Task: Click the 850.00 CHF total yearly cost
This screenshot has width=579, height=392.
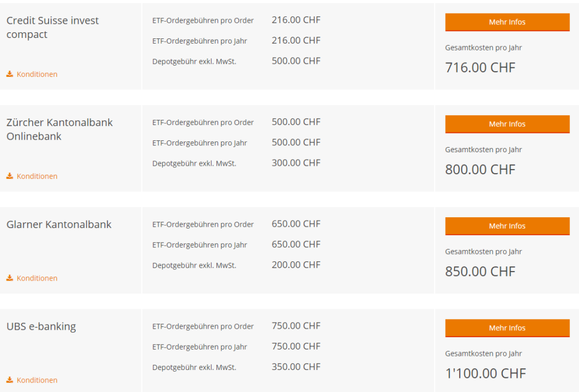Action: pyautogui.click(x=480, y=272)
